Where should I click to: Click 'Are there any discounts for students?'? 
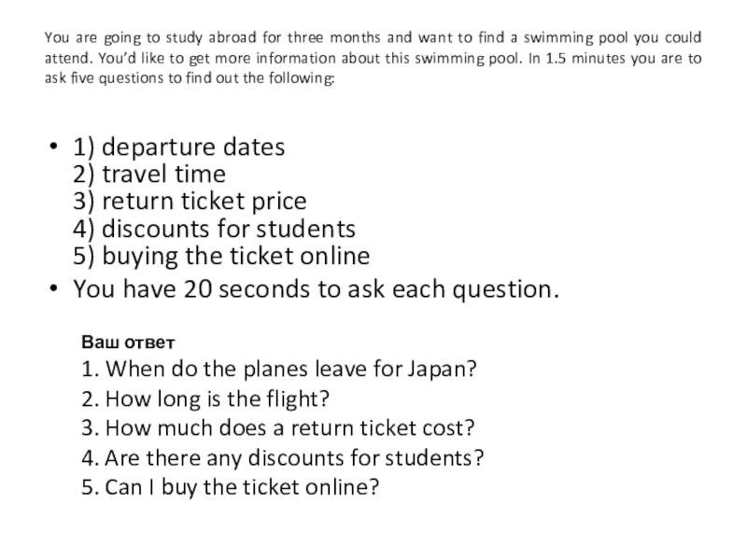pyautogui.click(x=284, y=458)
